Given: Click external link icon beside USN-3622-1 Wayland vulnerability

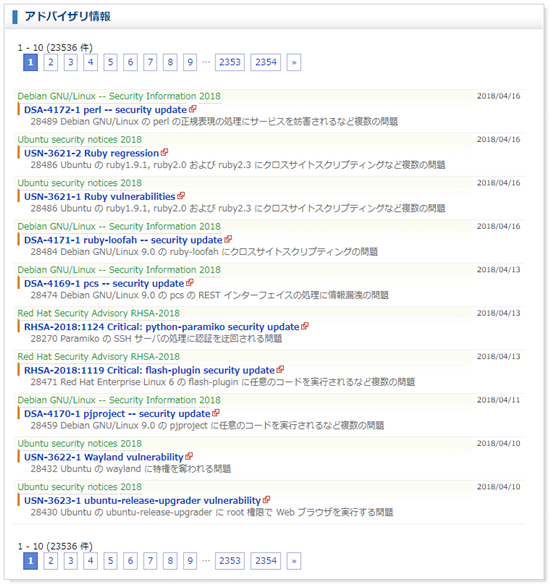Looking at the screenshot, I should pos(189,456).
